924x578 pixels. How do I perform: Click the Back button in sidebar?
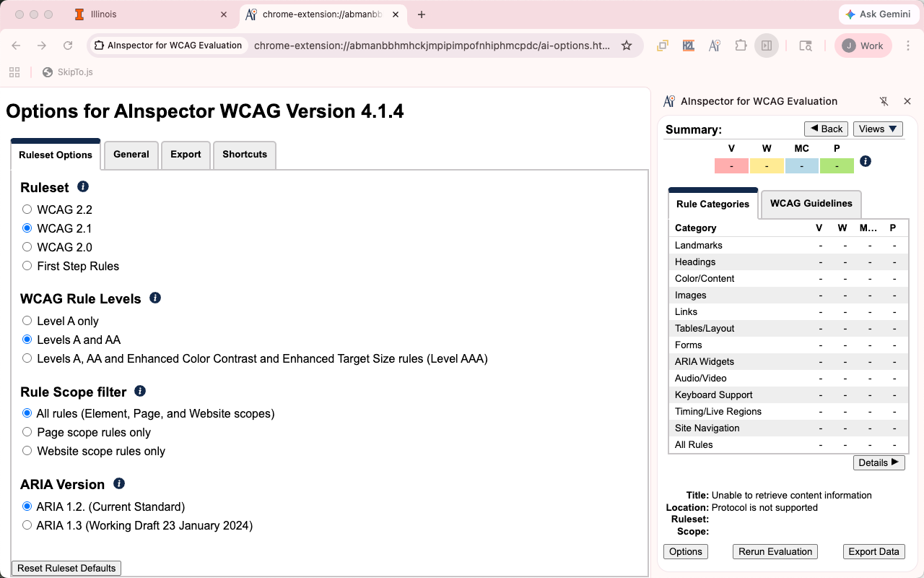pyautogui.click(x=826, y=129)
